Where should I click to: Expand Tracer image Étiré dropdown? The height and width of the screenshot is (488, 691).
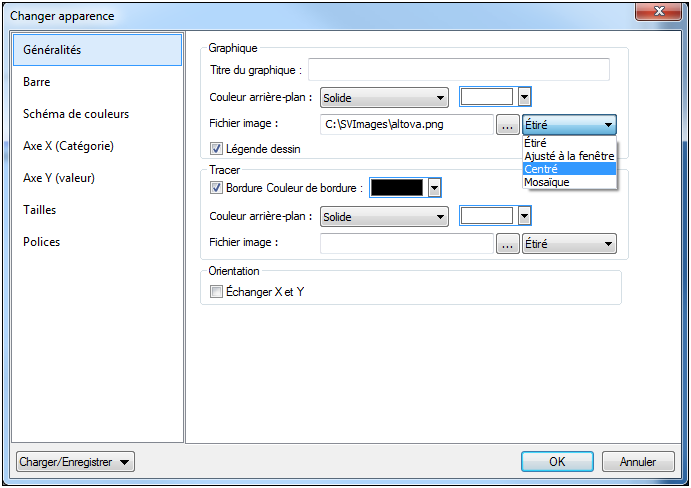click(x=569, y=243)
